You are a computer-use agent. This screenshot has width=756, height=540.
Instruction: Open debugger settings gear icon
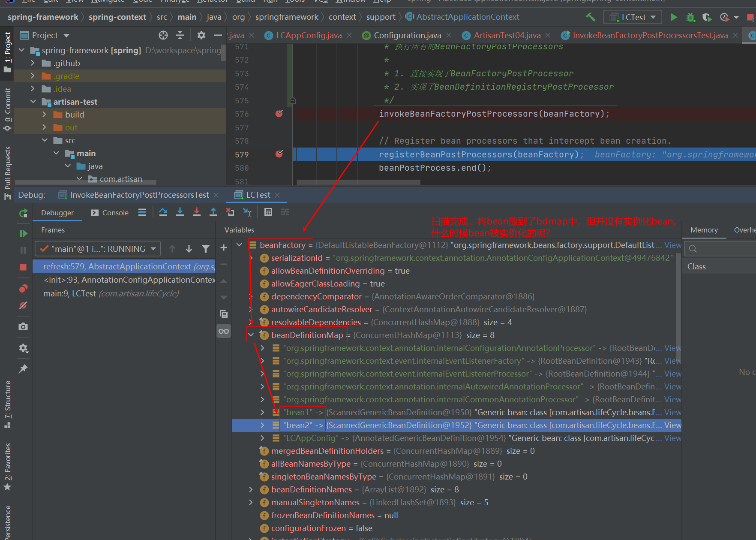23,348
